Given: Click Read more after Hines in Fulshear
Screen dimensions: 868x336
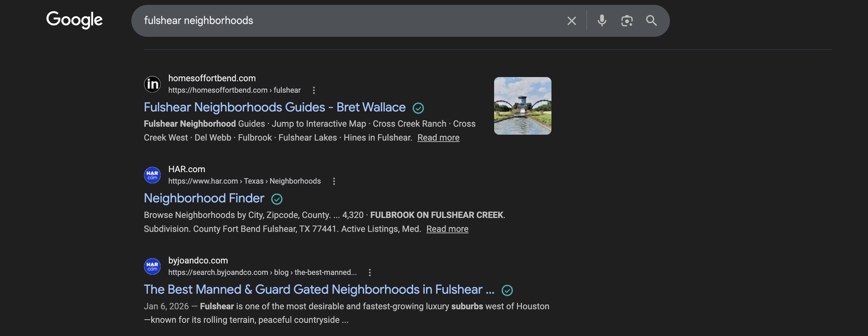Looking at the screenshot, I should point(438,138).
